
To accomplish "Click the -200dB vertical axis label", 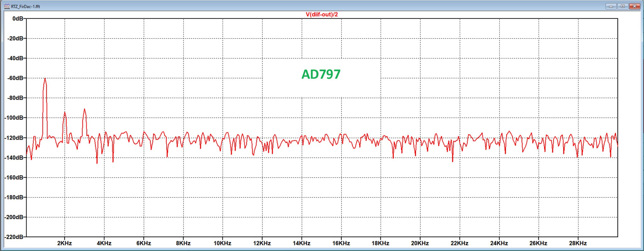I will [14, 217].
